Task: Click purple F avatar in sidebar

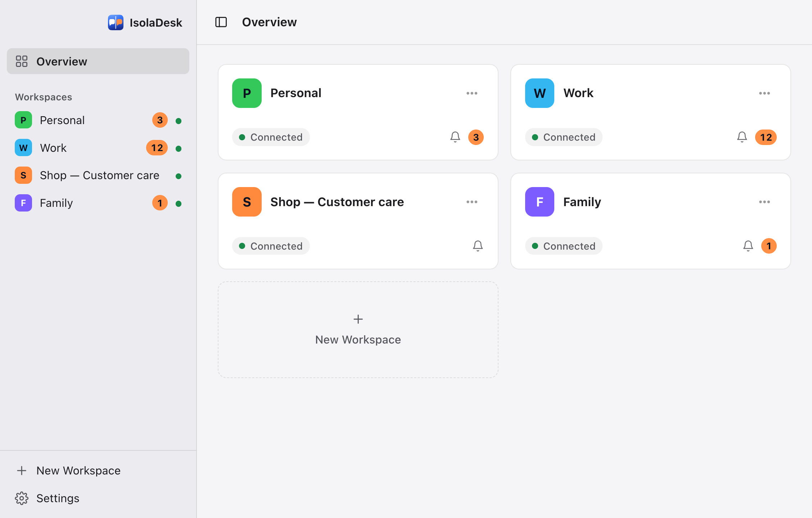Action: coord(23,203)
